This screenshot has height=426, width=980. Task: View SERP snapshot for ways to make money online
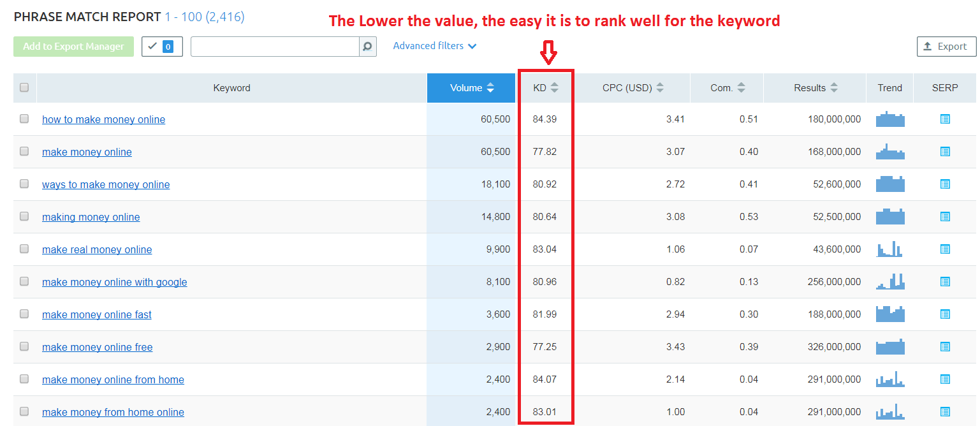[945, 184]
